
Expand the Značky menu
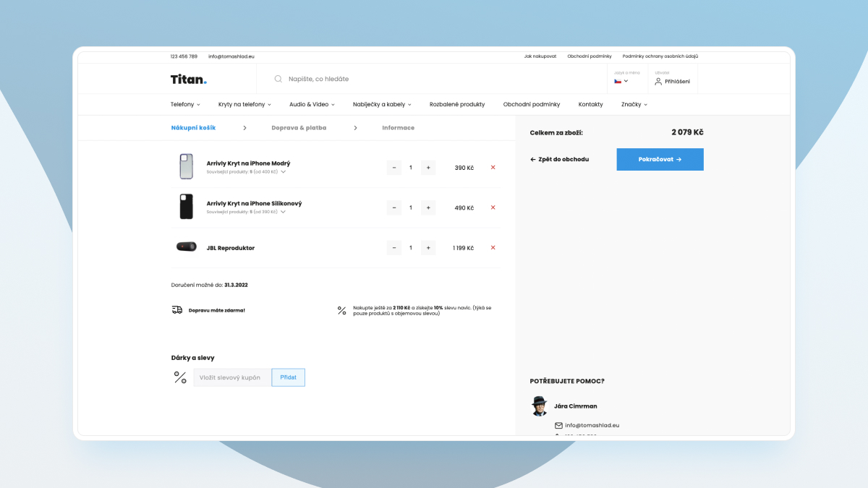(634, 105)
